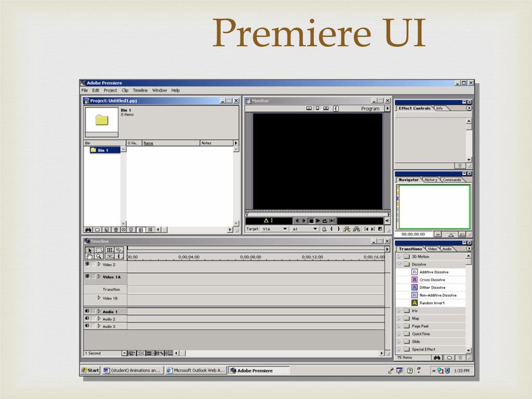
Task: Select the Razor tool
Action: click(119, 250)
